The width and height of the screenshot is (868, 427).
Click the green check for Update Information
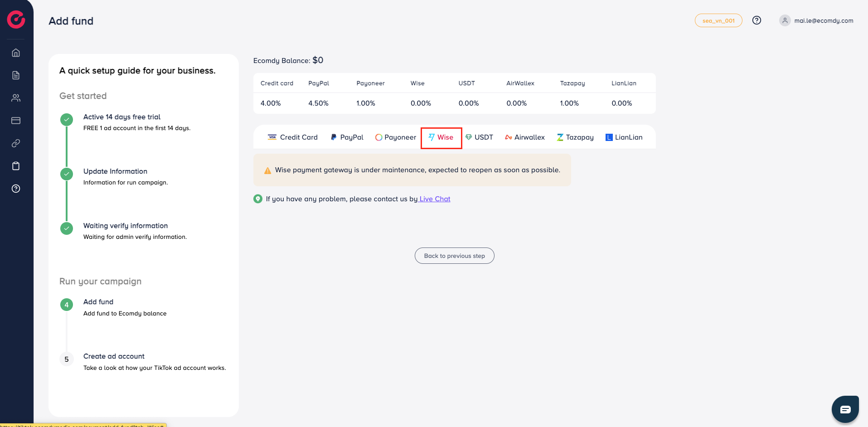tap(67, 174)
